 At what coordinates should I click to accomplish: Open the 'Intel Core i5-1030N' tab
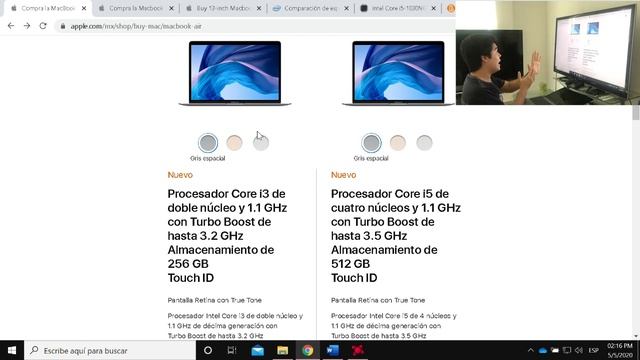pyautogui.click(x=398, y=8)
